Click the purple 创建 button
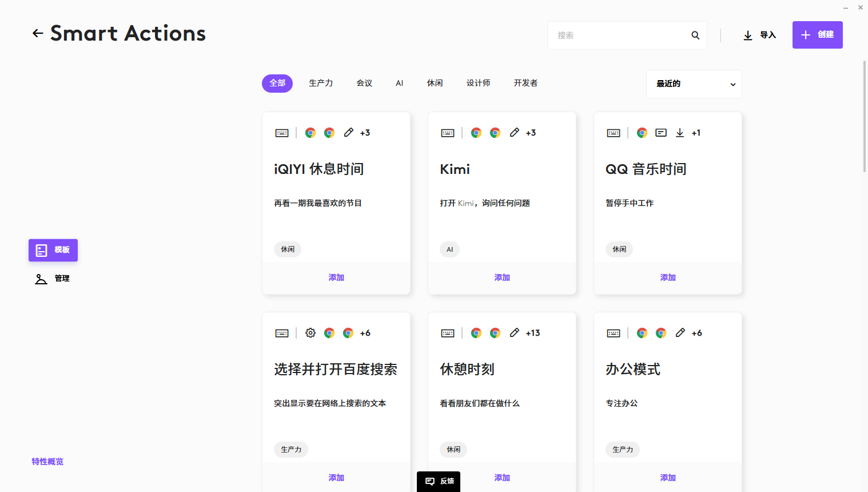 point(818,35)
